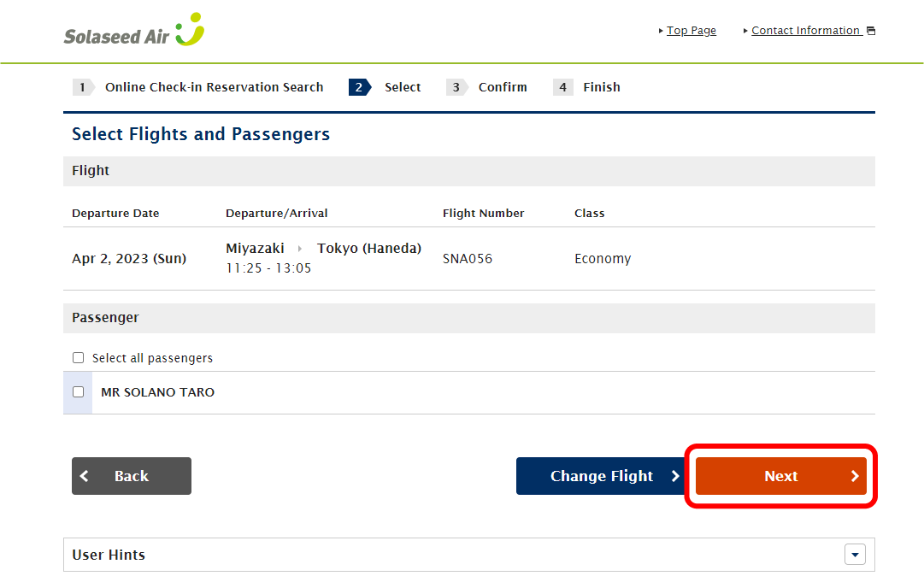
Task: Open the Top Page link
Action: tap(692, 31)
